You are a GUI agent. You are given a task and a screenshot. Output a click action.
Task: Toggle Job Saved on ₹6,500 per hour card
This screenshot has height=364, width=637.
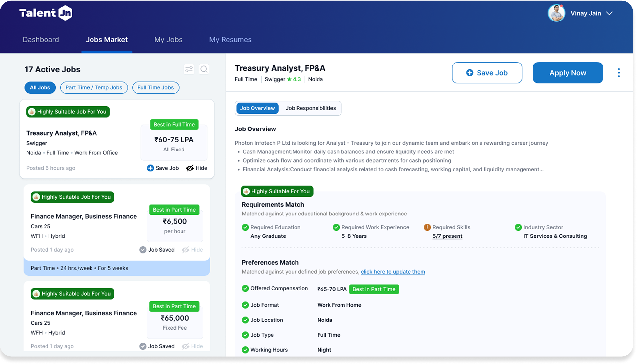click(x=157, y=250)
